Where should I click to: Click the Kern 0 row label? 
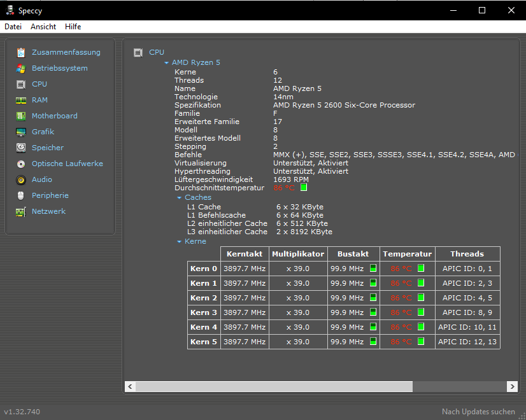[x=204, y=269]
